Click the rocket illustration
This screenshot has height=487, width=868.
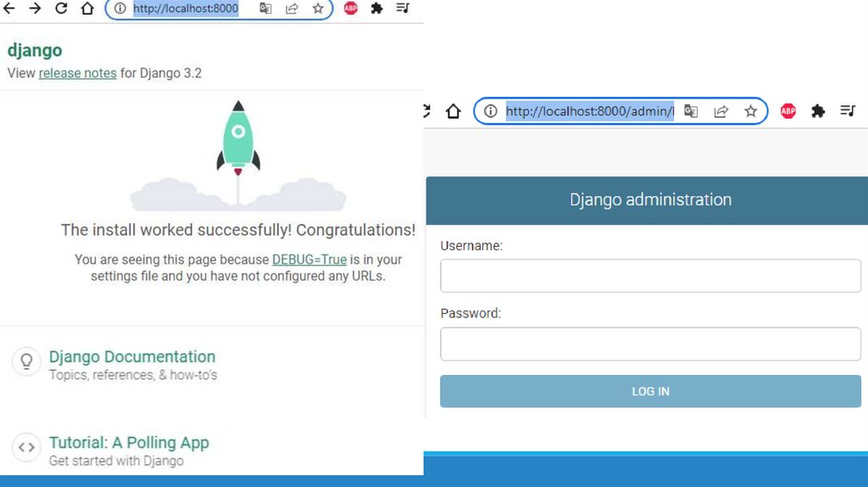[238, 138]
